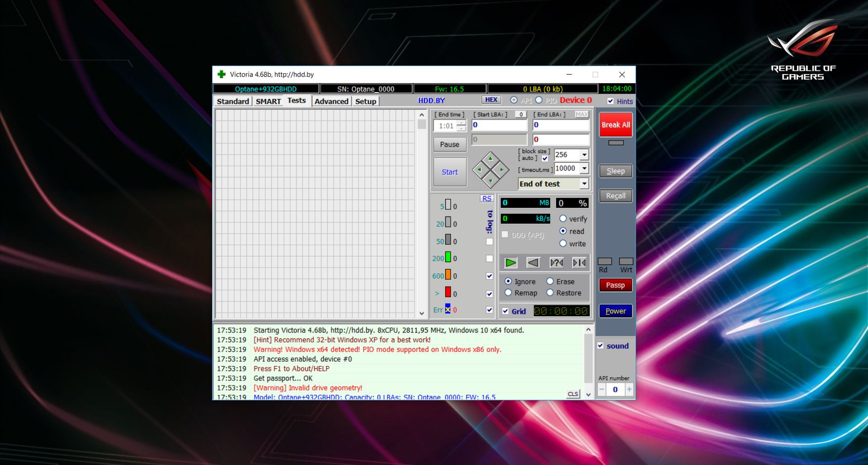
Task: Click the green 200 ms block color indicator
Action: [448, 257]
